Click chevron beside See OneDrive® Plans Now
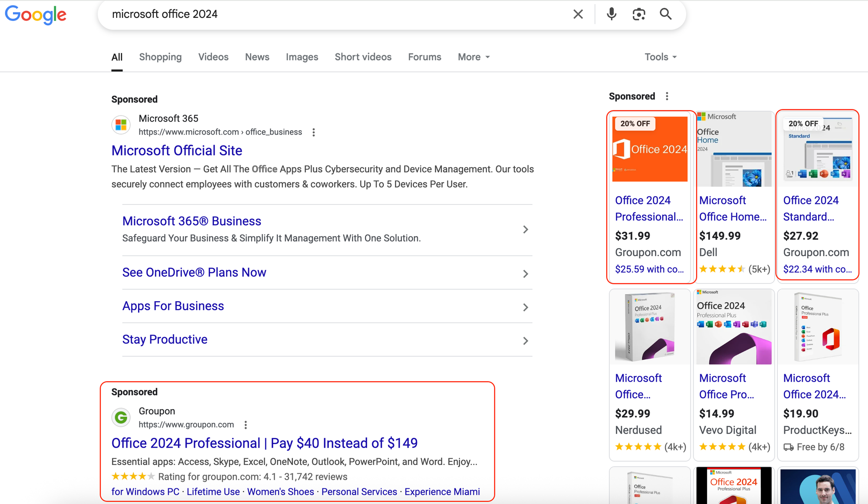Image resolution: width=868 pixels, height=504 pixels. 526,274
